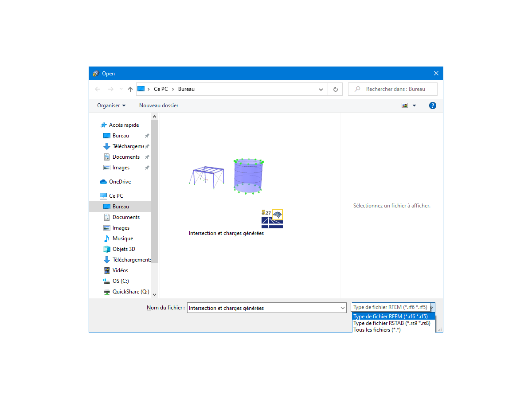
Task: Click the Musique sidebar icon
Action: click(106, 238)
